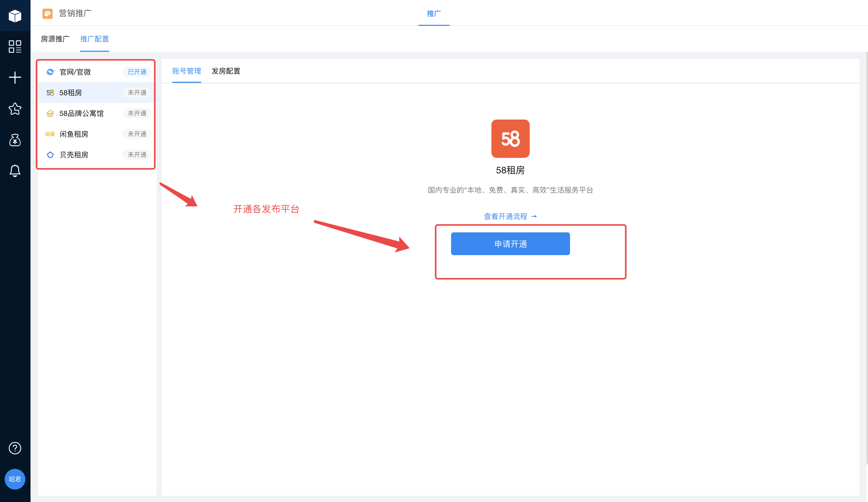
Task: Open the notification bell icon
Action: click(x=15, y=171)
